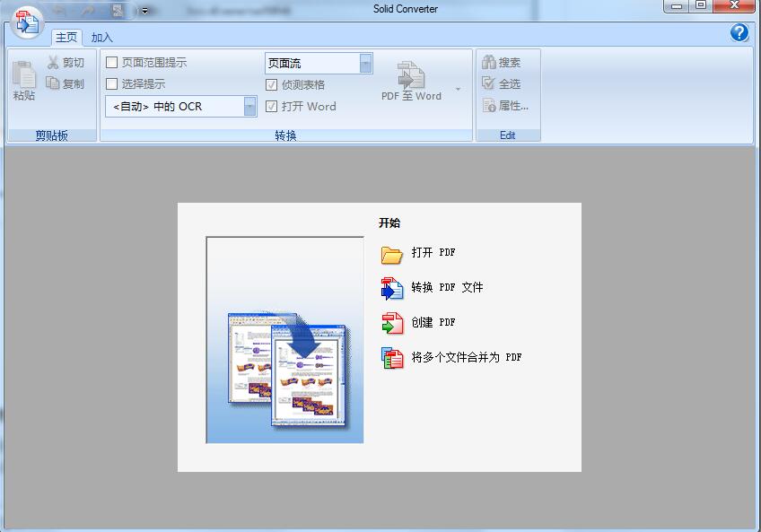The width and height of the screenshot is (761, 532).
Task: Switch to the 加入 ribbon tab
Action: pos(101,38)
